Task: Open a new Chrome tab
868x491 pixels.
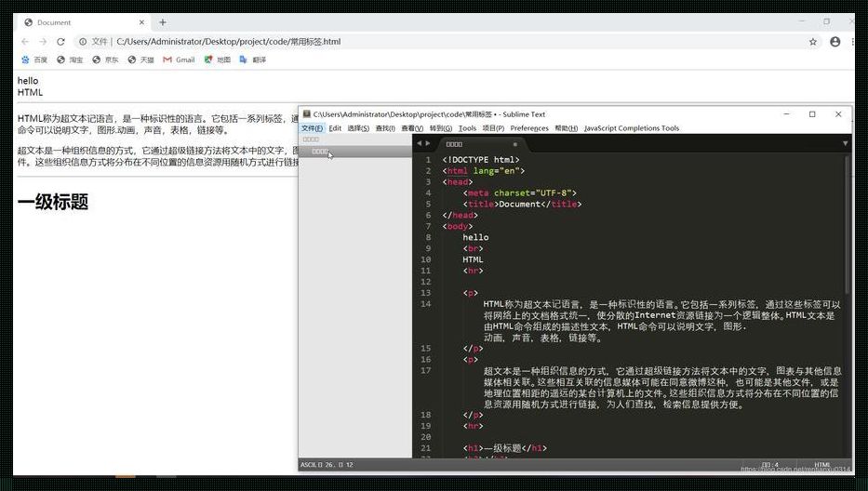Action: [x=162, y=22]
